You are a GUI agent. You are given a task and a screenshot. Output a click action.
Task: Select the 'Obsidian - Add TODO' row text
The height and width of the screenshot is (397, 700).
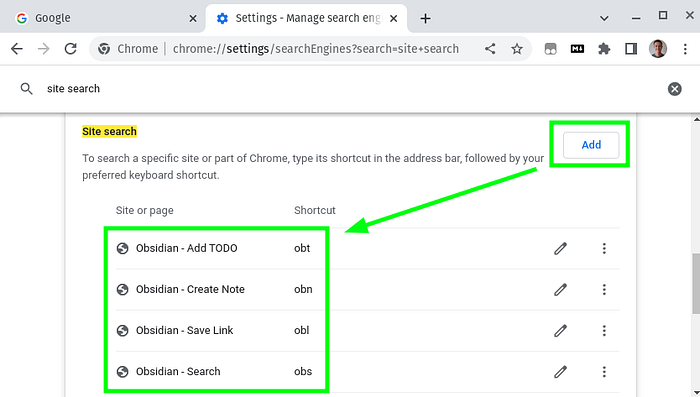point(187,248)
